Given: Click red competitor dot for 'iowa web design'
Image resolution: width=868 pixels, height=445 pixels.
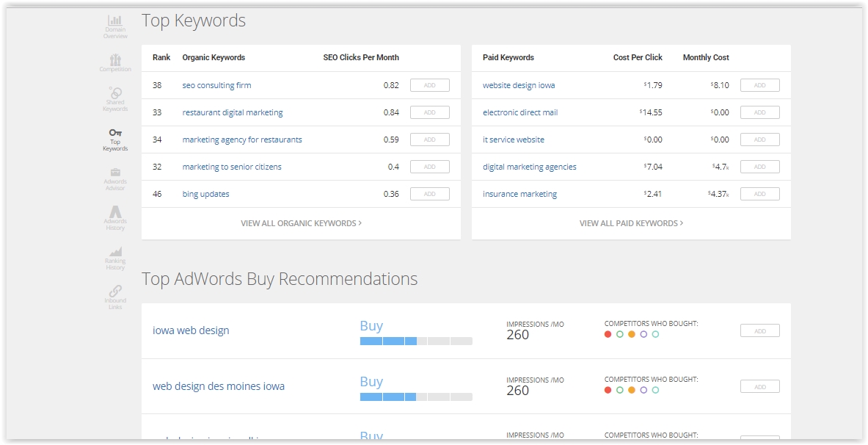Looking at the screenshot, I should pyautogui.click(x=608, y=334).
